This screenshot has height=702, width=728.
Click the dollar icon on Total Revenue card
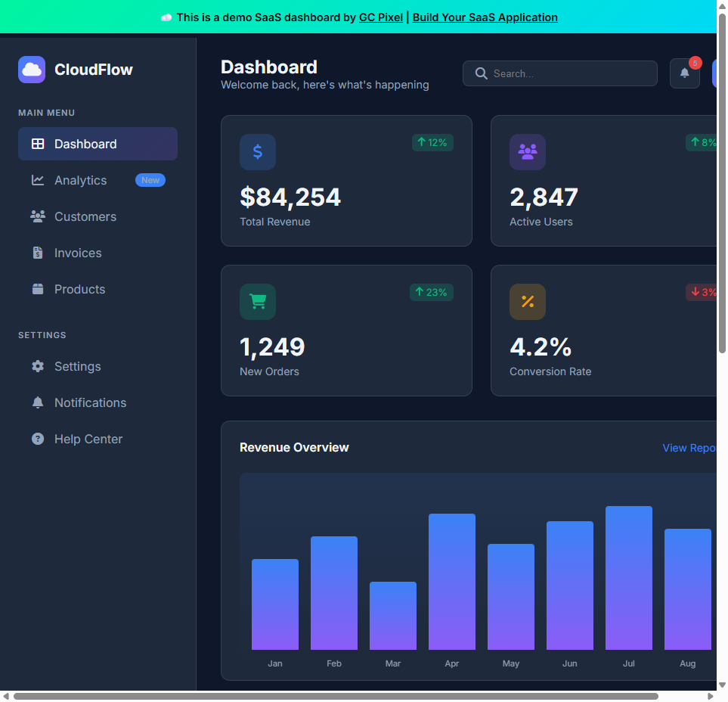click(x=257, y=151)
